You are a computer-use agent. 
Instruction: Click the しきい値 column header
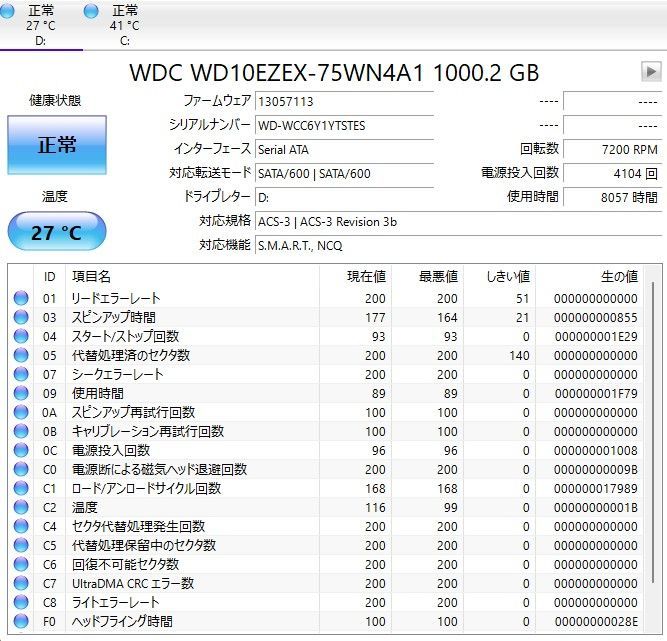499,277
